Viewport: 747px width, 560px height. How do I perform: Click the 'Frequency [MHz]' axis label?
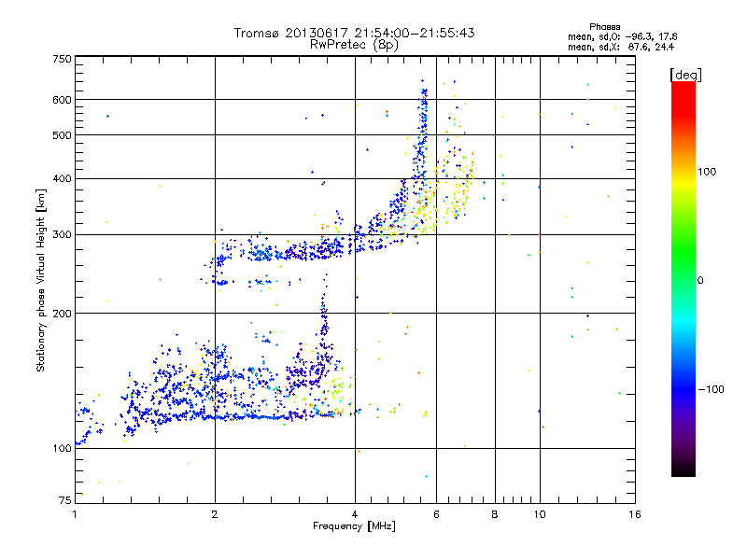coord(354,526)
